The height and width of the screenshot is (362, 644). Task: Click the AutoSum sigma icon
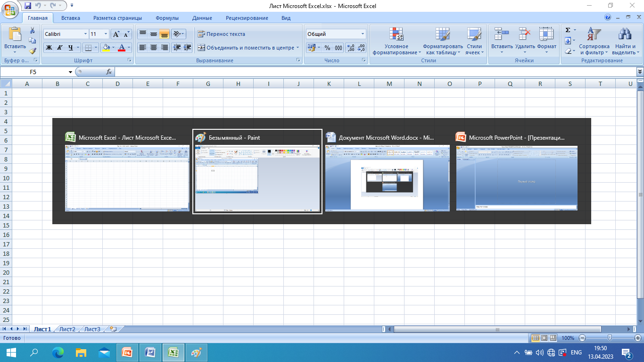coord(568,30)
